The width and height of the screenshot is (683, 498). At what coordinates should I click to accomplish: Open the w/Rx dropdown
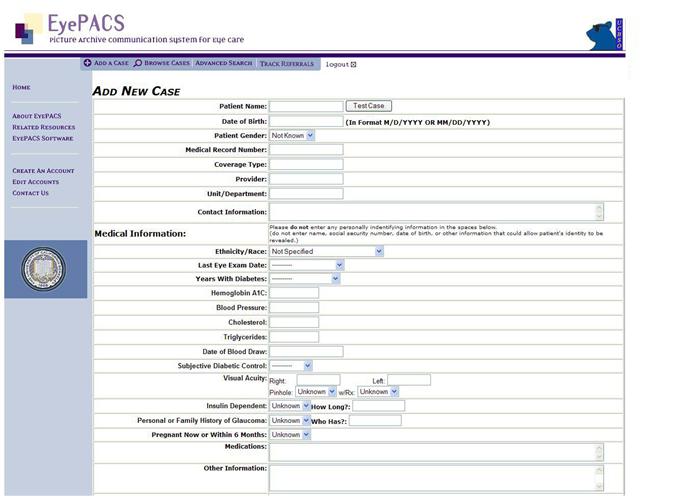click(378, 392)
